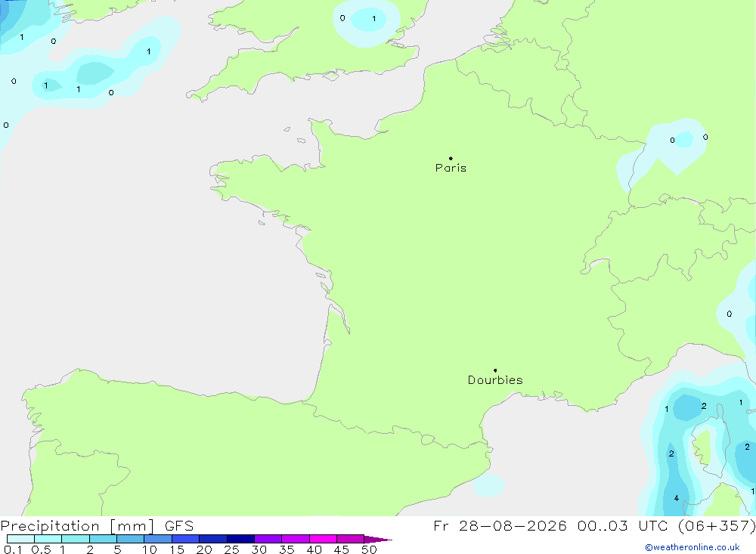Click the '0.1' legend scale label

(x=13, y=549)
